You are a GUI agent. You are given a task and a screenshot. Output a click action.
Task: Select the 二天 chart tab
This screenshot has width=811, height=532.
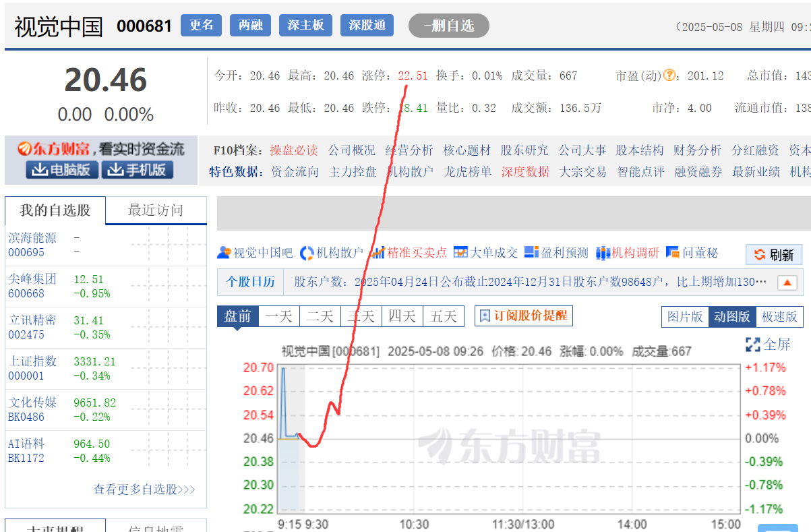[320, 316]
